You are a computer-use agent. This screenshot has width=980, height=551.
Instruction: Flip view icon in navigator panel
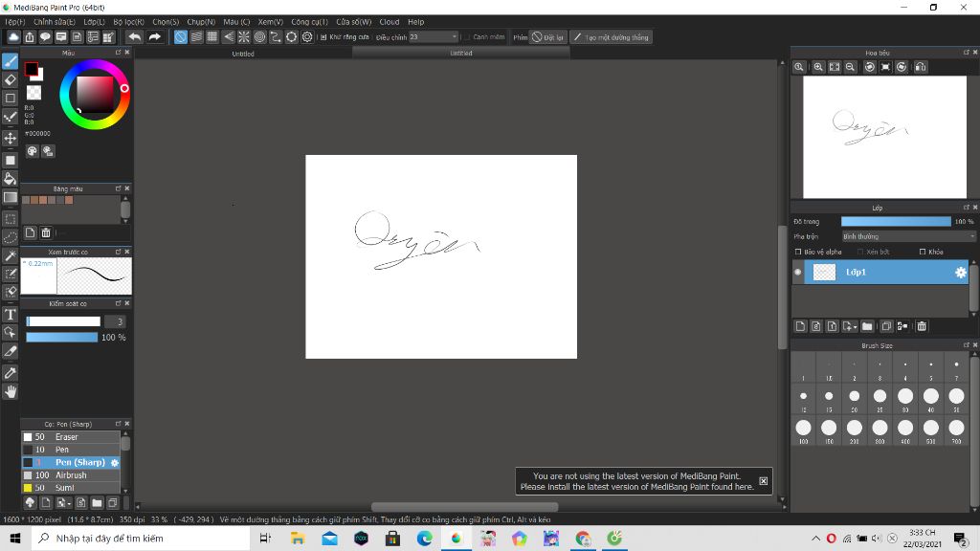pos(920,67)
